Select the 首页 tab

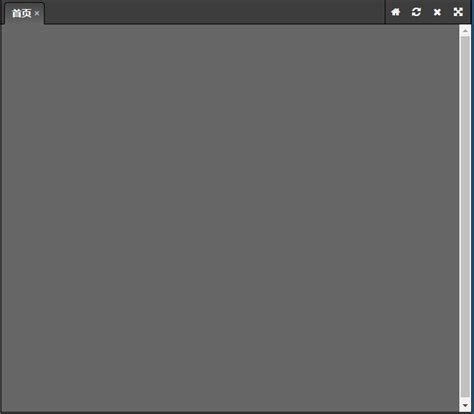pos(24,13)
